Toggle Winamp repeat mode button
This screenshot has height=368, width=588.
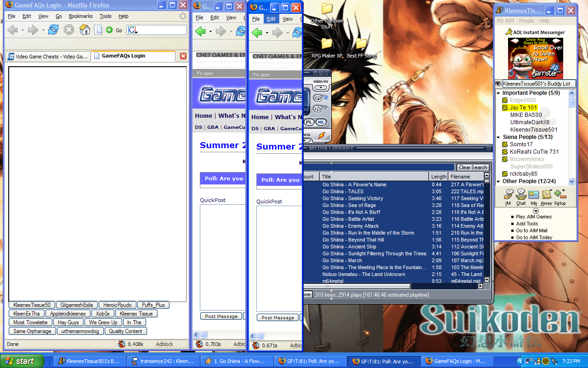pos(317,98)
